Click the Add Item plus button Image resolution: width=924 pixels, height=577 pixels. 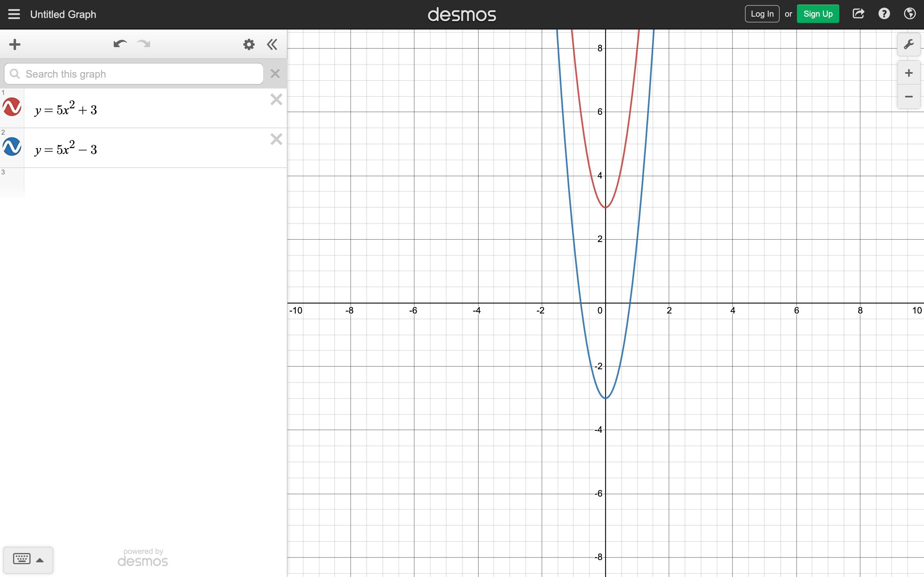click(14, 44)
